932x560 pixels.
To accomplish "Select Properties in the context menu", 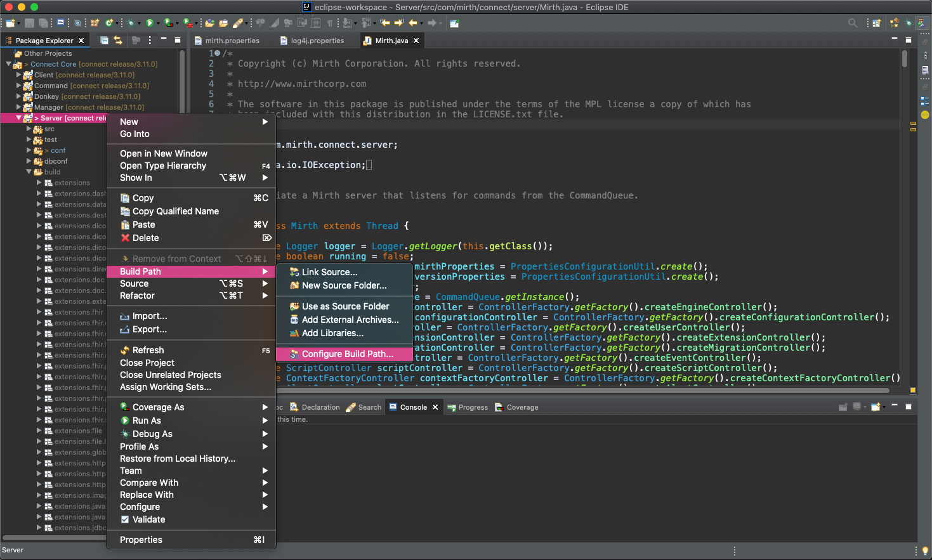I will click(191, 540).
